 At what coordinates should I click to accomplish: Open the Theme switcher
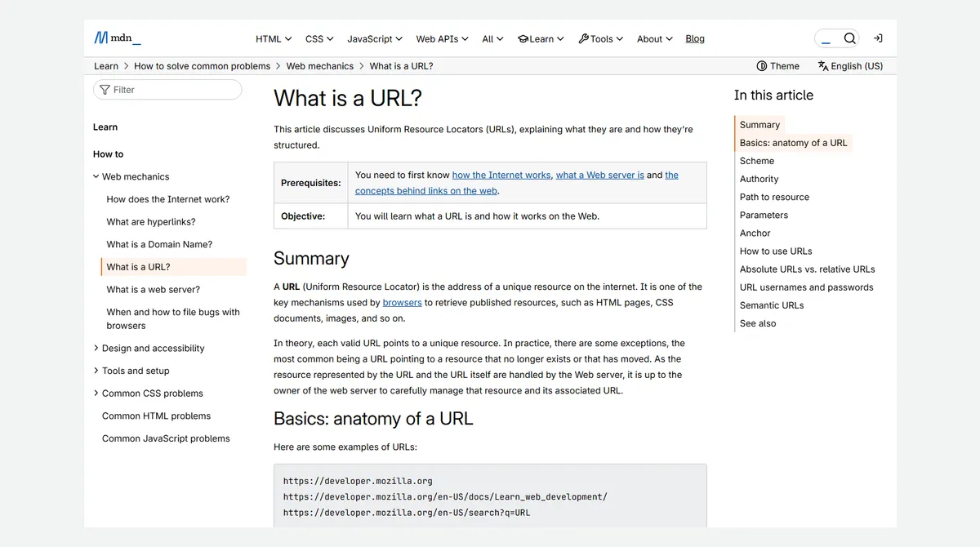point(777,66)
